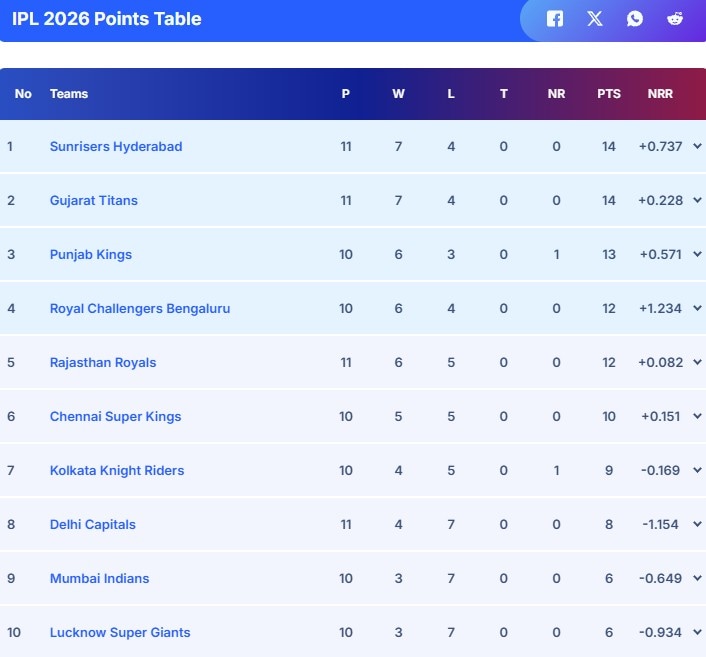Select Punjab Kings points value 13
This screenshot has height=657, width=706.
pyautogui.click(x=609, y=254)
